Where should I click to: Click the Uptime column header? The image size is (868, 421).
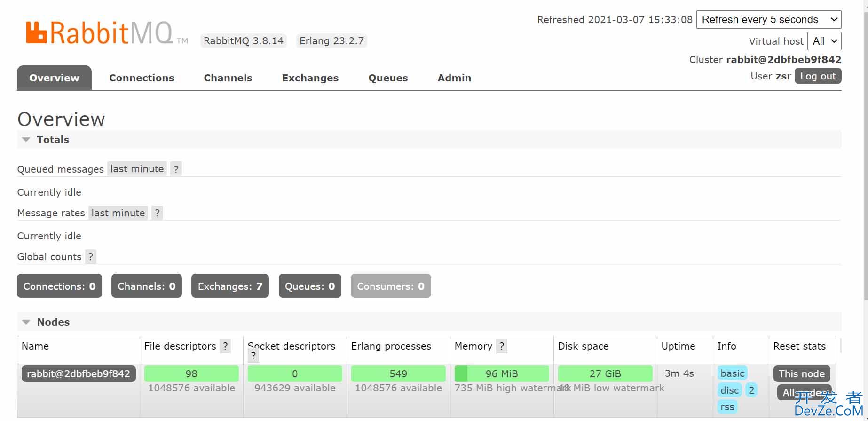678,346
